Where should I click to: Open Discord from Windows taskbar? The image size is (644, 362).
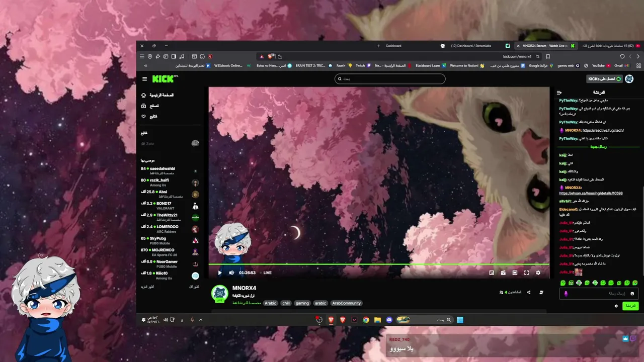coord(389,320)
